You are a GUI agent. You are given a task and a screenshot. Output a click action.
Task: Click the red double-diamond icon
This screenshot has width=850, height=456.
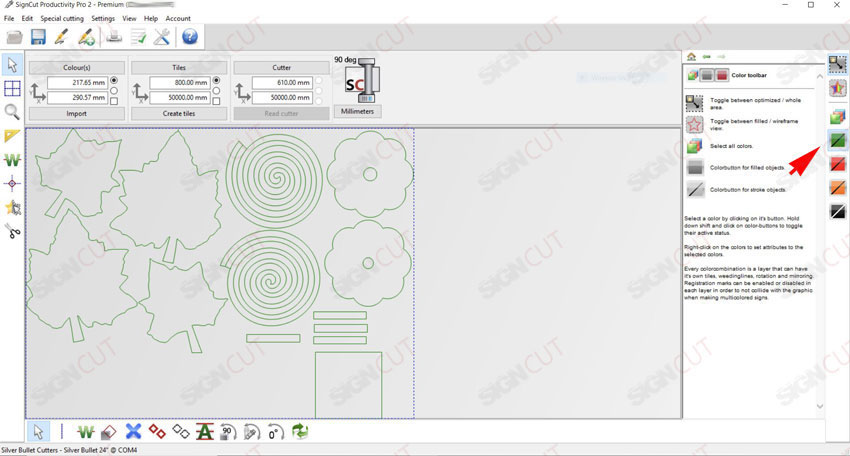tap(157, 432)
